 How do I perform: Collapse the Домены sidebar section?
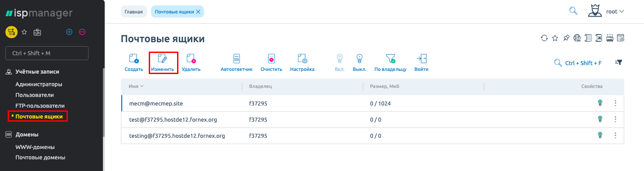[x=27, y=134]
